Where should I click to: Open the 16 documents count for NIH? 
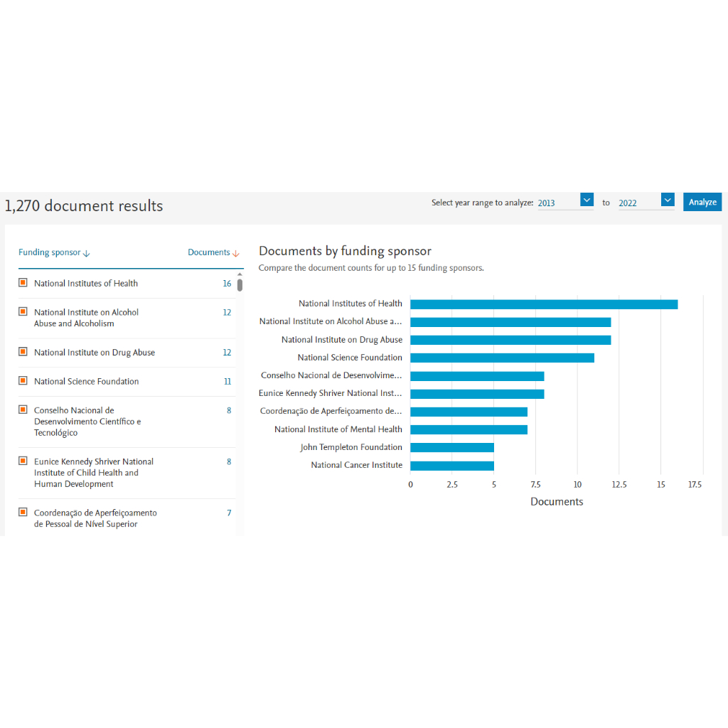click(x=227, y=283)
